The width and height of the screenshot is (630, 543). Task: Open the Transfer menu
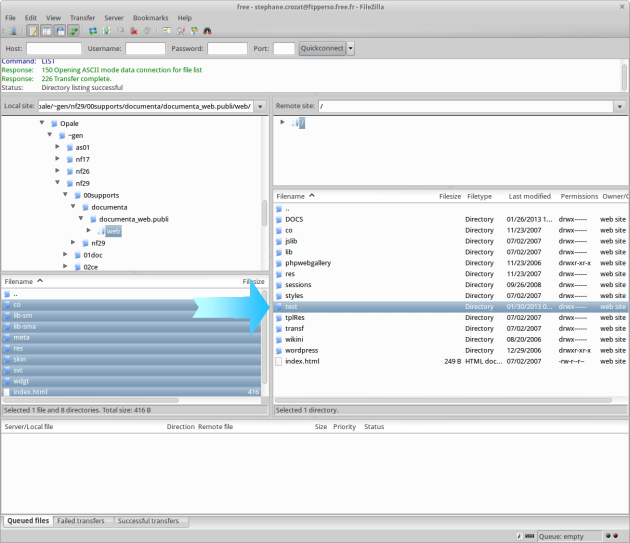click(x=82, y=18)
